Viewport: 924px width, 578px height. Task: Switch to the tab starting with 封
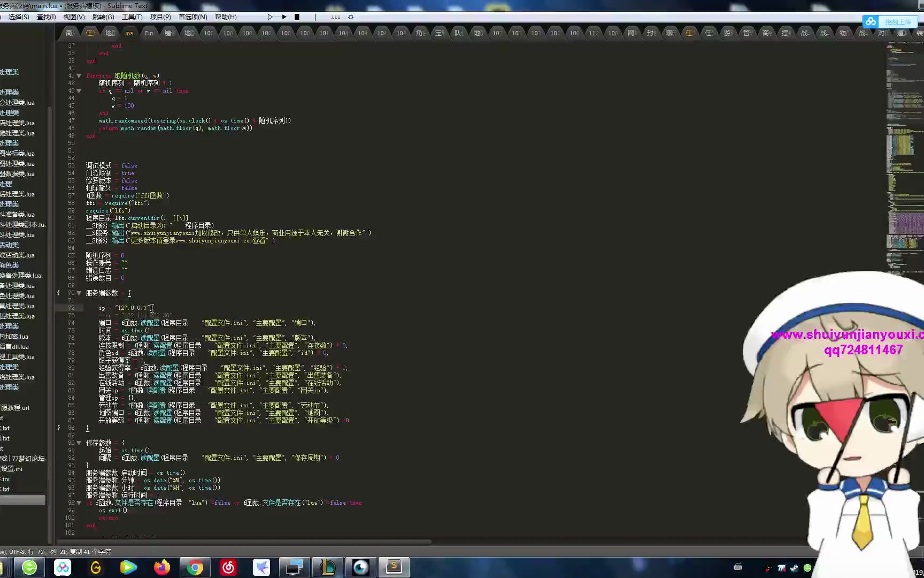click(x=651, y=33)
